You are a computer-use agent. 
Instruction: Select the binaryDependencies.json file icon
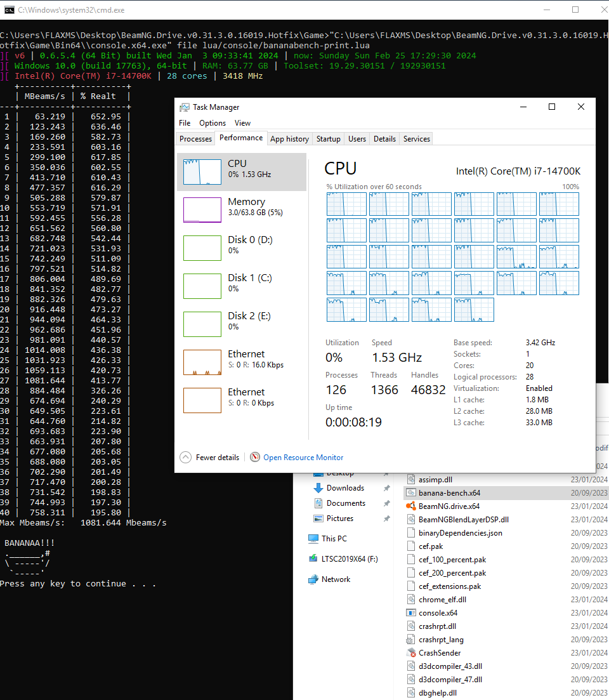(411, 533)
